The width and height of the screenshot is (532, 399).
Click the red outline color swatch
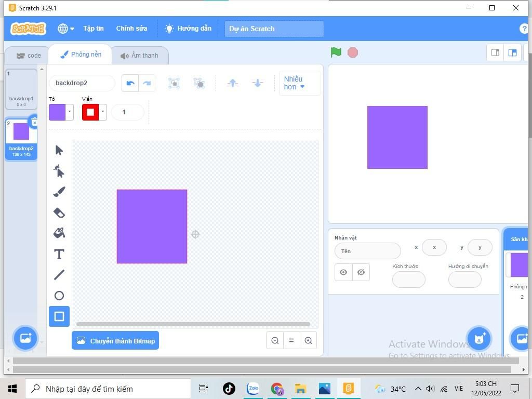[x=90, y=112]
